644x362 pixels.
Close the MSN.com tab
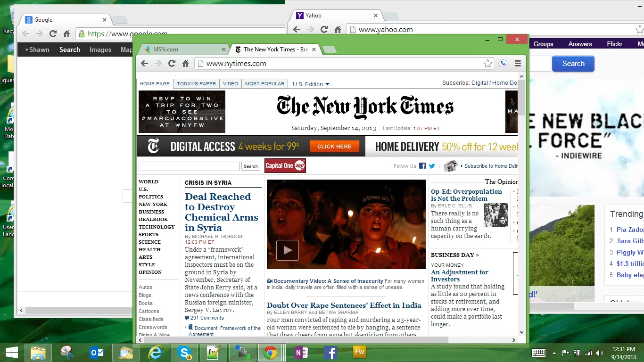[x=223, y=49]
